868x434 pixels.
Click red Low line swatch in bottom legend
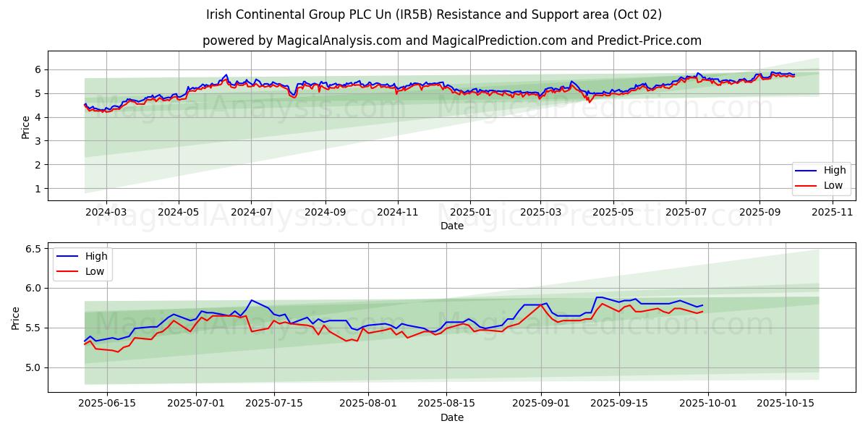click(x=69, y=271)
